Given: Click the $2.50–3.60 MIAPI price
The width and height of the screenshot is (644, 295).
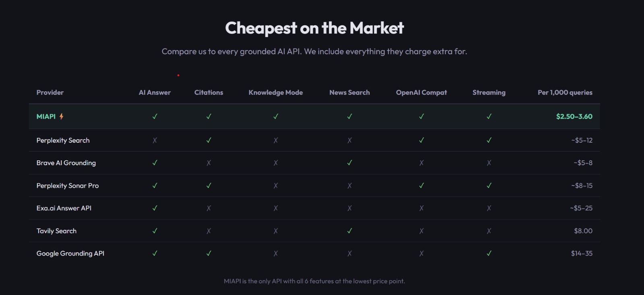Looking at the screenshot, I should pyautogui.click(x=574, y=117).
